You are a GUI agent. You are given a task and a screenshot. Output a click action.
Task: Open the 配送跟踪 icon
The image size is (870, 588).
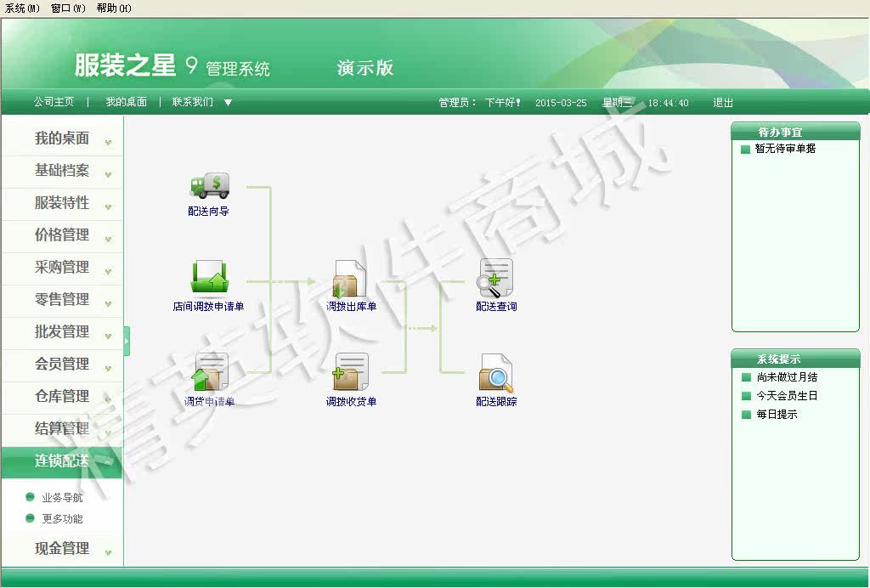coord(495,373)
